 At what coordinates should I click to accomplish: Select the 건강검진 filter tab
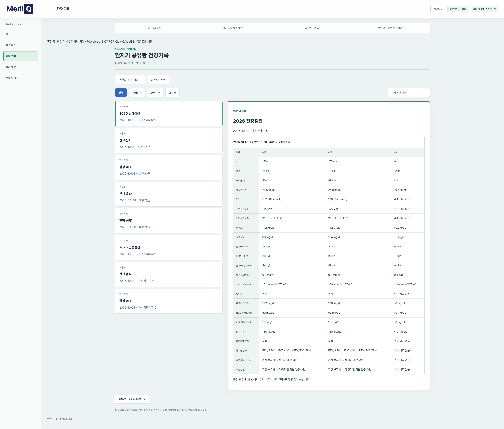[x=137, y=93]
